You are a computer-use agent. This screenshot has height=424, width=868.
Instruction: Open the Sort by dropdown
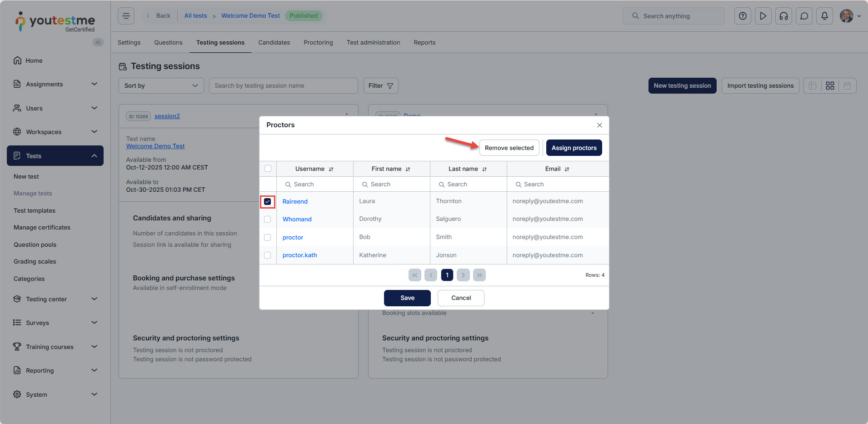(x=161, y=86)
